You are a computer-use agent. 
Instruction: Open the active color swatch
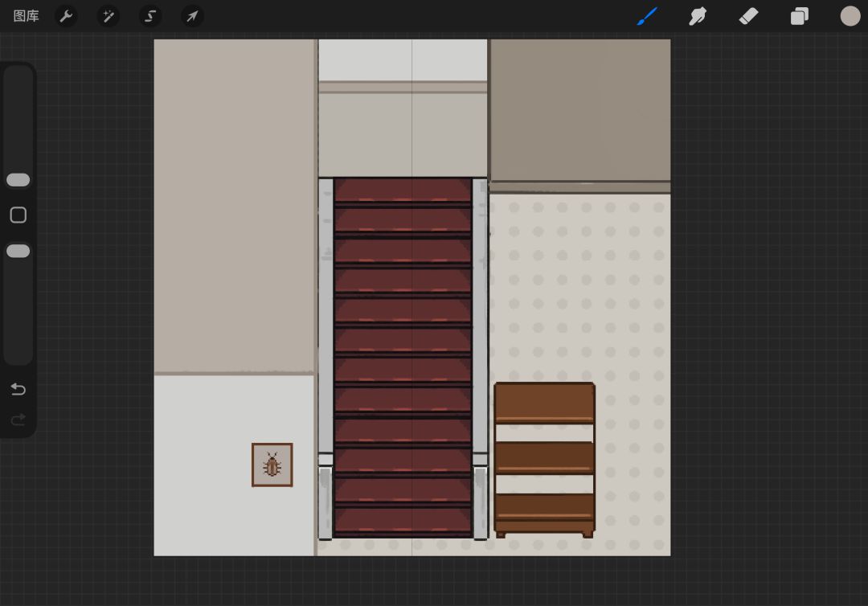tap(850, 16)
